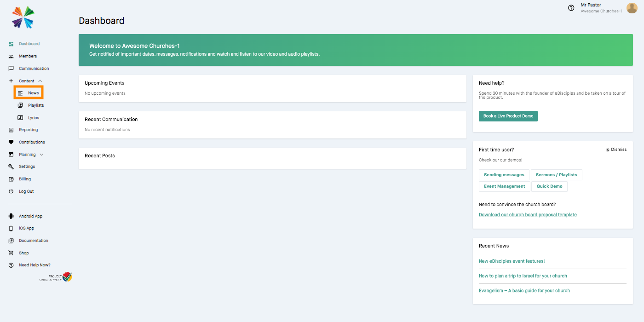Image resolution: width=644 pixels, height=322 pixels.
Task: Open the Contributions section
Action: pos(32,142)
